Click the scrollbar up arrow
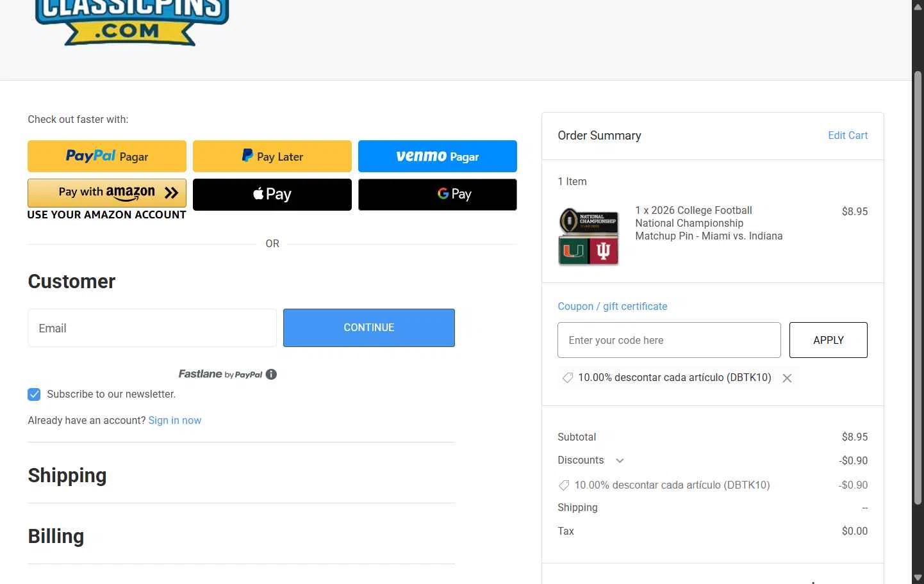 (918, 6)
